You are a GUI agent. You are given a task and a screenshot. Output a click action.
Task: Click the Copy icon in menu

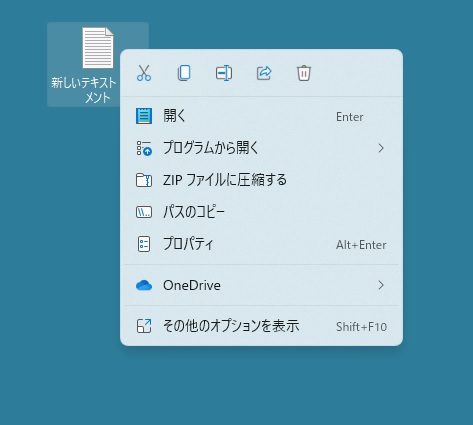tap(184, 73)
